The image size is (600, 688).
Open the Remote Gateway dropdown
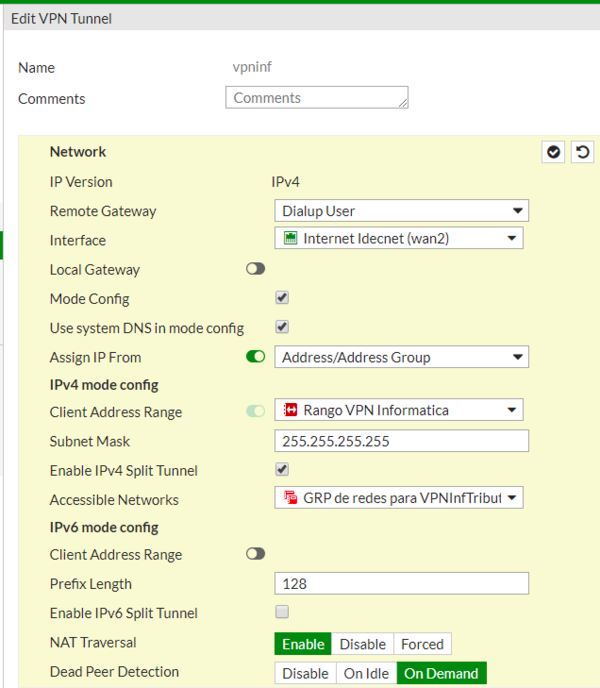pyautogui.click(x=401, y=211)
